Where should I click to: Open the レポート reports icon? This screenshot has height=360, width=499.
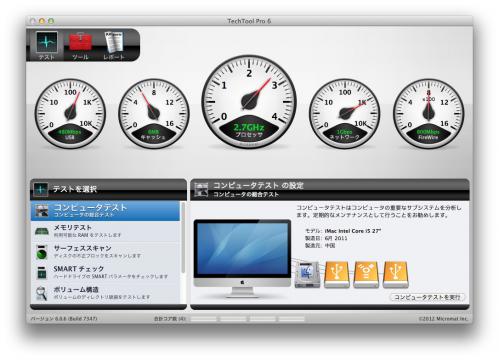[x=114, y=45]
